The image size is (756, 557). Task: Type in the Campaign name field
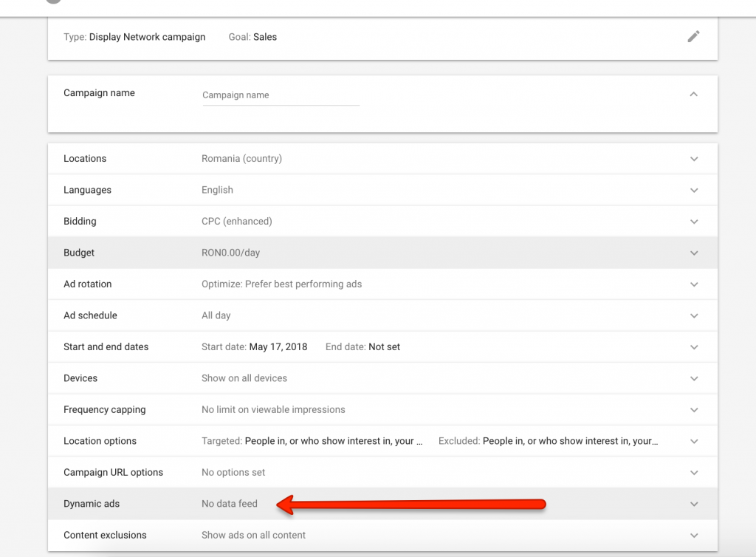coord(281,95)
